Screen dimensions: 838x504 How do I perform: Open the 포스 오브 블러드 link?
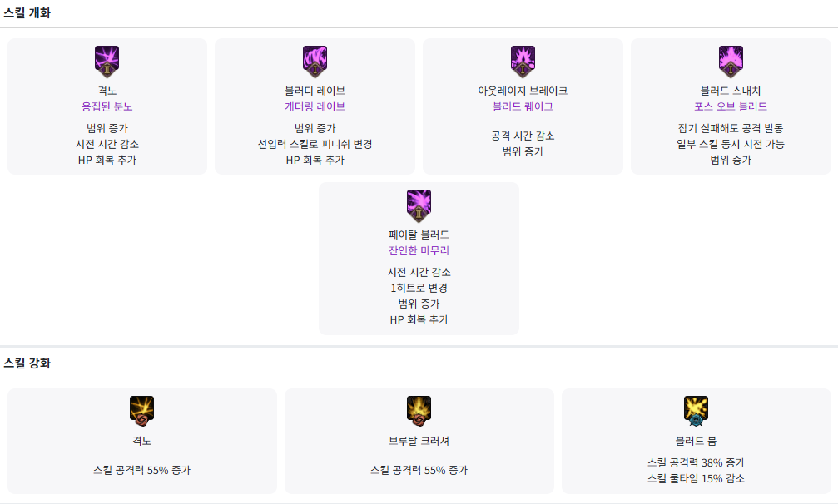click(731, 106)
